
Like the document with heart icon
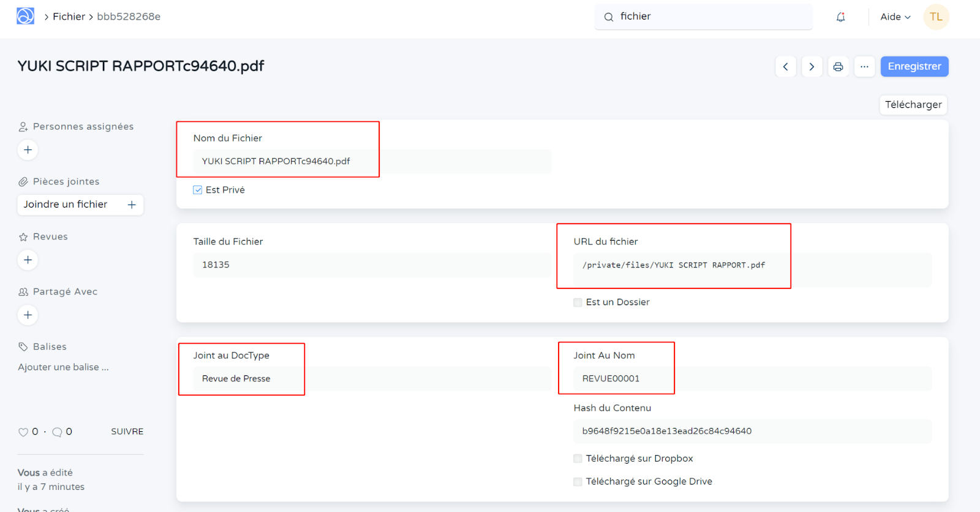coord(23,432)
